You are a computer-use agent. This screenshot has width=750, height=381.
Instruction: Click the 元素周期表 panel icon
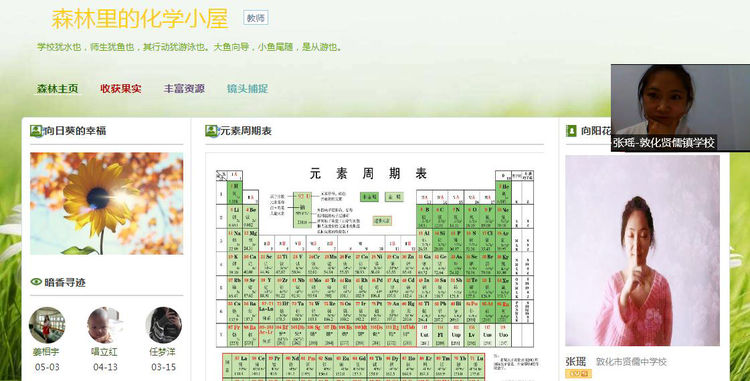pos(211,131)
